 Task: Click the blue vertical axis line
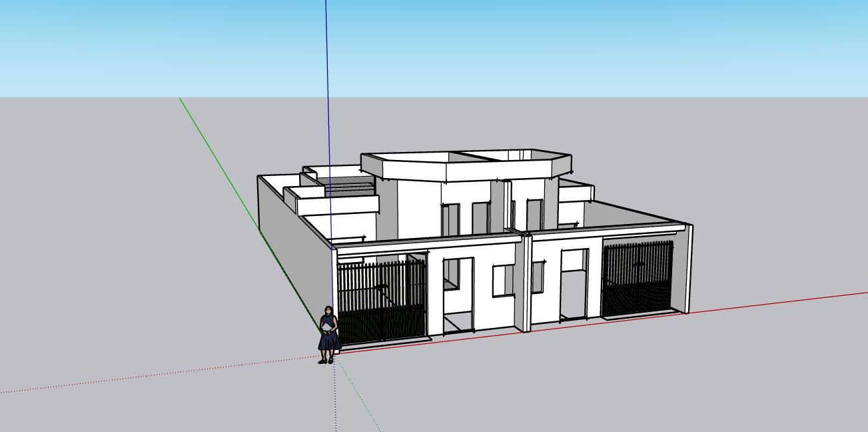pyautogui.click(x=327, y=100)
